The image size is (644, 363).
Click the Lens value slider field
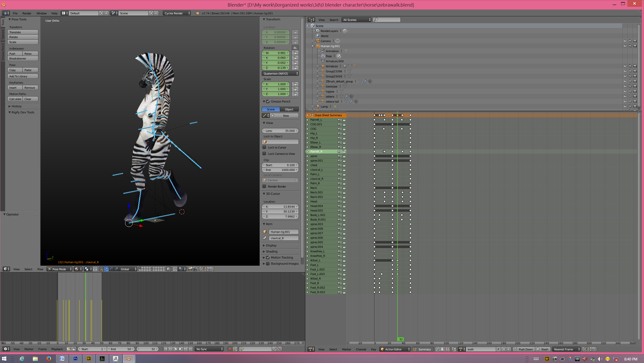[x=280, y=131]
